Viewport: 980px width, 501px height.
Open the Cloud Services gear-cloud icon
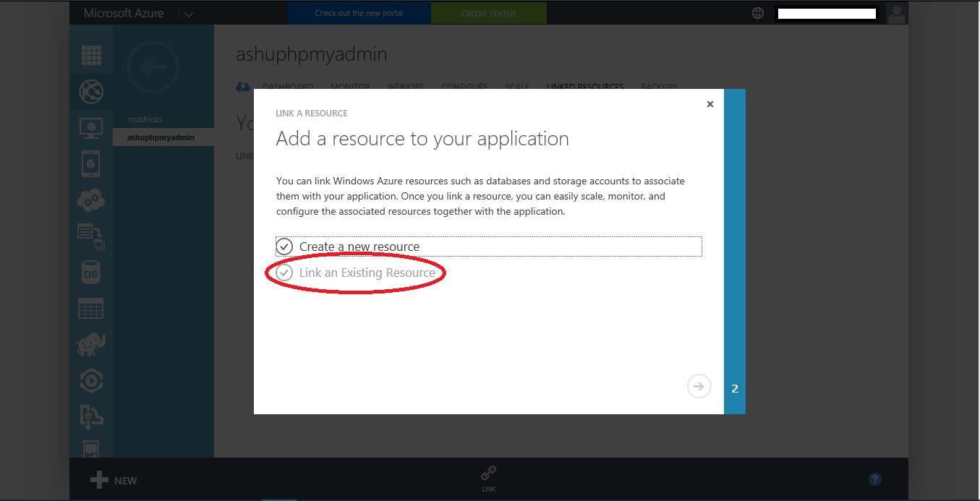click(91, 200)
